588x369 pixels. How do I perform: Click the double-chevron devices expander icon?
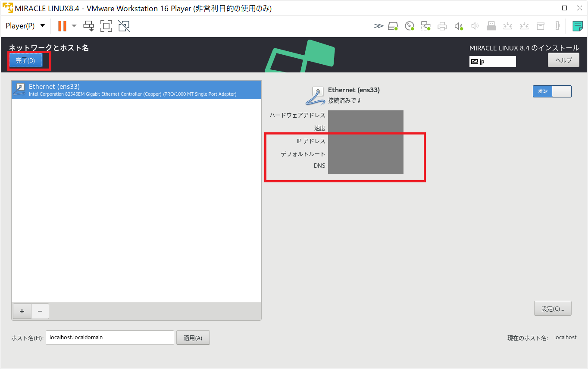click(378, 26)
